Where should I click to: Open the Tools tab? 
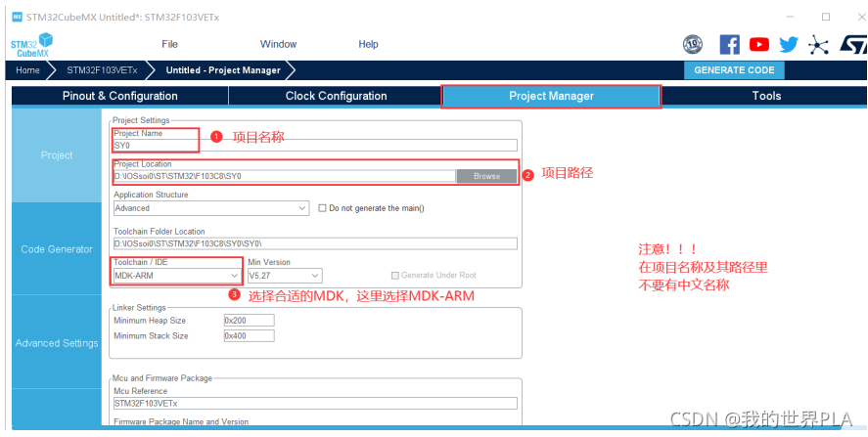click(766, 96)
